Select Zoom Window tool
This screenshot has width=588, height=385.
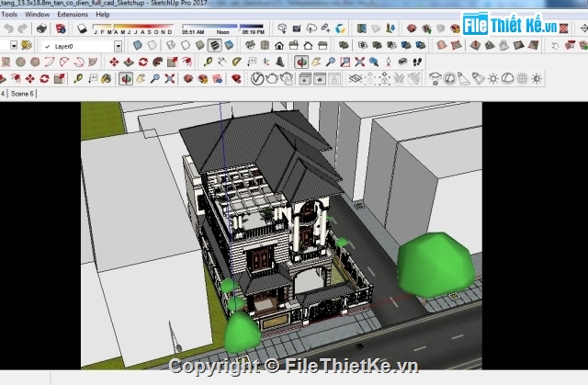pyautogui.click(x=345, y=62)
